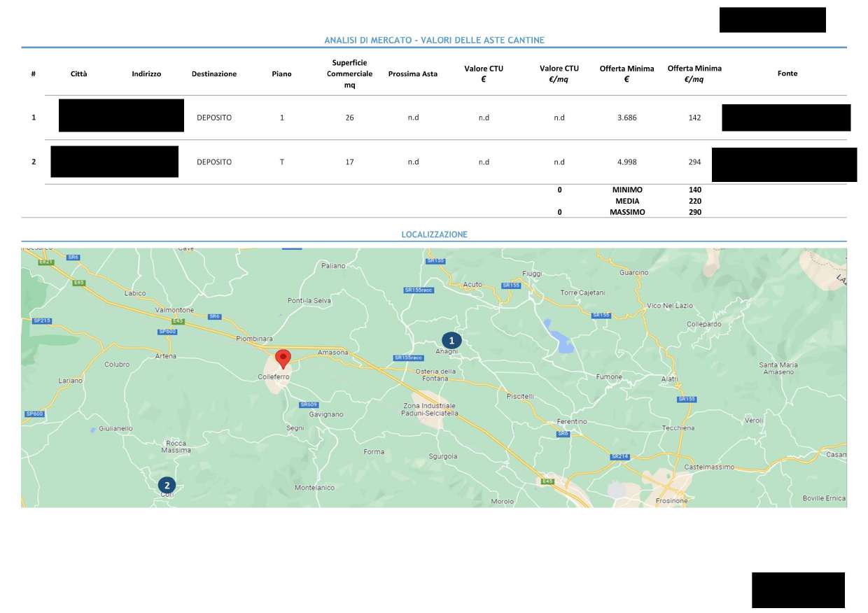Click the SP215 road shield on the map
This screenshot has width=868, height=613.
42,320
